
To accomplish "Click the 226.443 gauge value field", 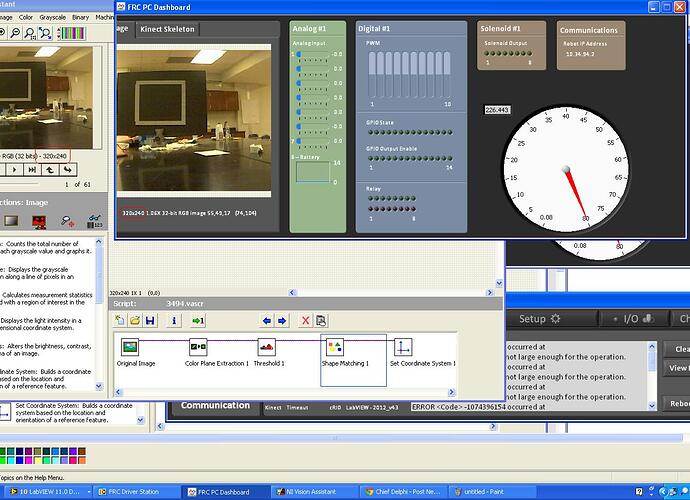I will coord(497,110).
